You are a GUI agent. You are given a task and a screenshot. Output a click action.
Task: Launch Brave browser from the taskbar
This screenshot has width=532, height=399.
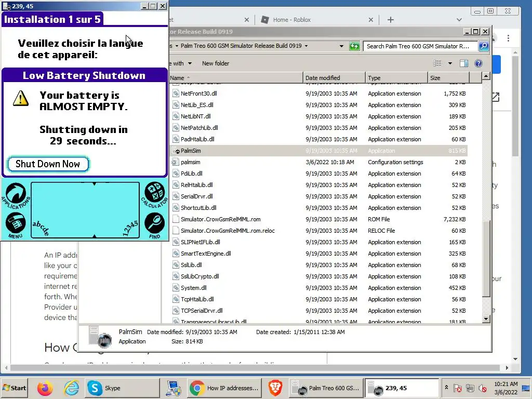[x=275, y=388]
